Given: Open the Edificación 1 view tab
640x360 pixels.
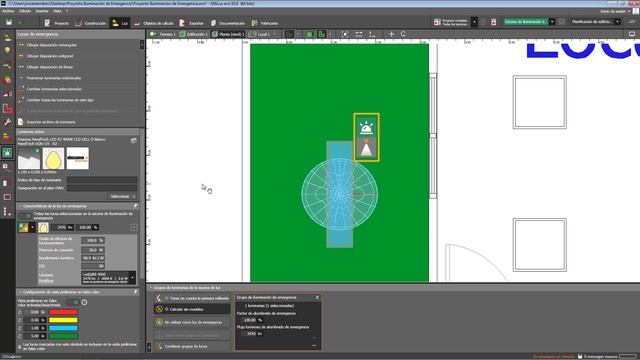Looking at the screenshot, I should 193,34.
